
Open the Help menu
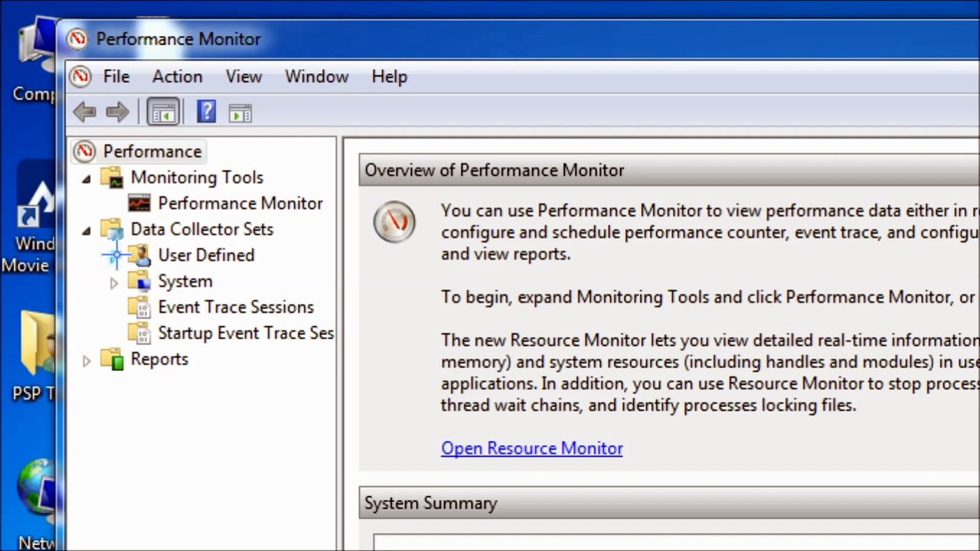[389, 77]
